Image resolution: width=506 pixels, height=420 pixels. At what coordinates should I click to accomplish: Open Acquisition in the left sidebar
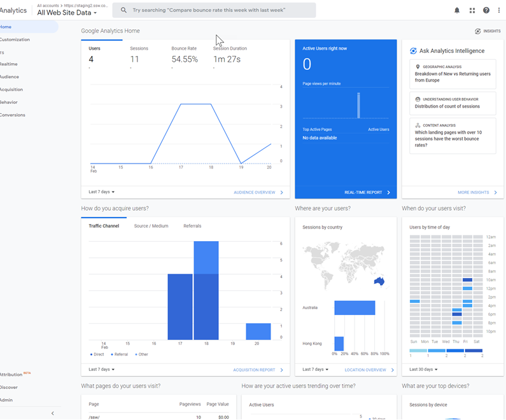(x=11, y=90)
